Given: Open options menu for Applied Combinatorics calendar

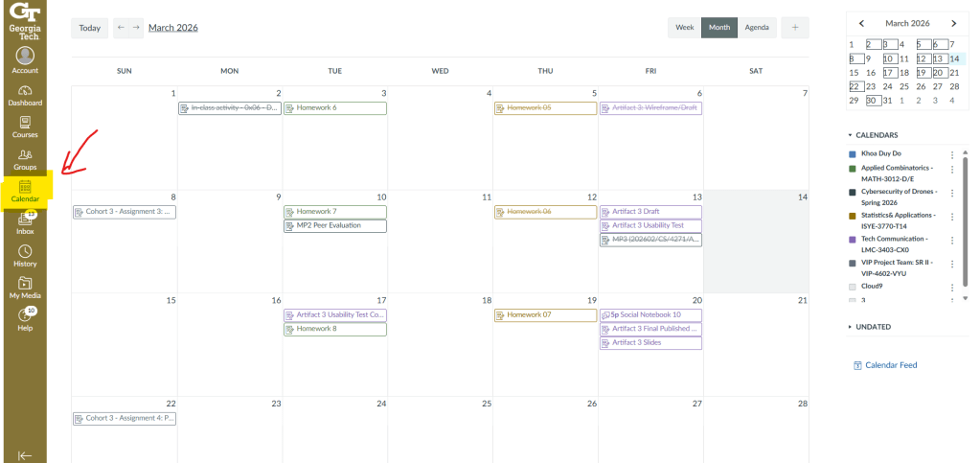Looking at the screenshot, I should tap(952, 170).
